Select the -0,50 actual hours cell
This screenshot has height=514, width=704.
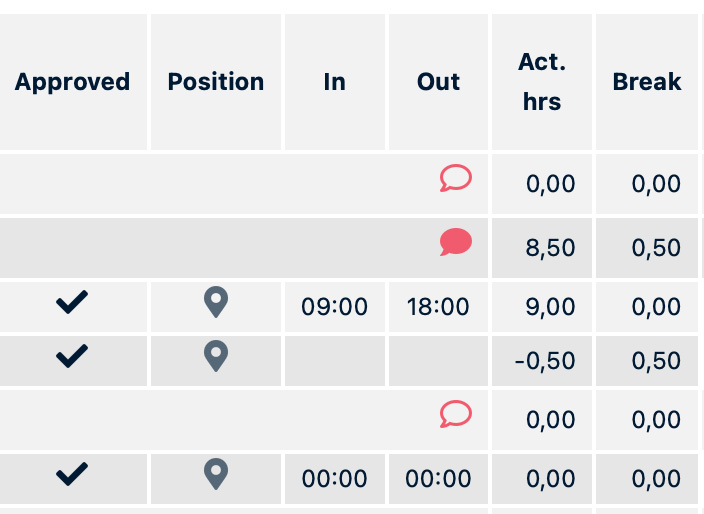click(545, 361)
